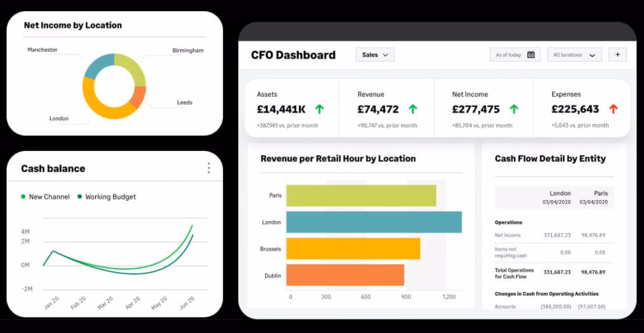Click the plus add button

coord(617,54)
